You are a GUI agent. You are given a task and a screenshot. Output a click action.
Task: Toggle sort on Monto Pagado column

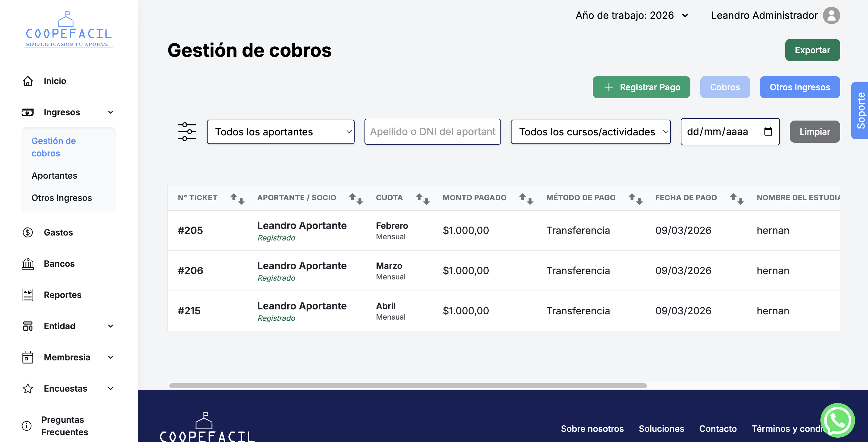[x=526, y=198]
